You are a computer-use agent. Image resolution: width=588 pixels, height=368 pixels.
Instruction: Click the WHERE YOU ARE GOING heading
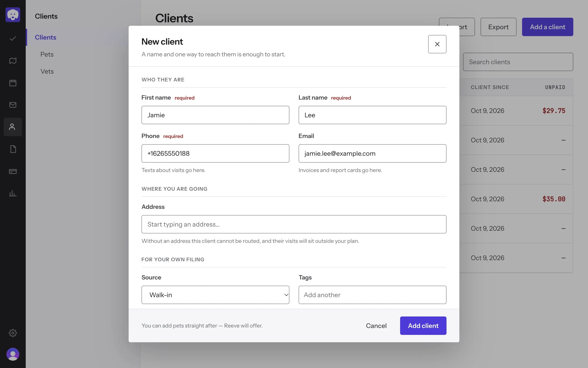tap(175, 189)
